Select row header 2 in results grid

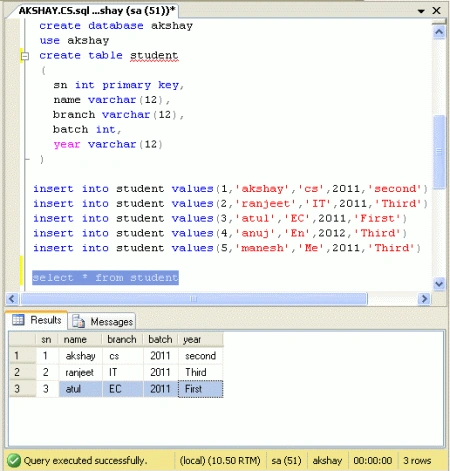(x=22, y=372)
